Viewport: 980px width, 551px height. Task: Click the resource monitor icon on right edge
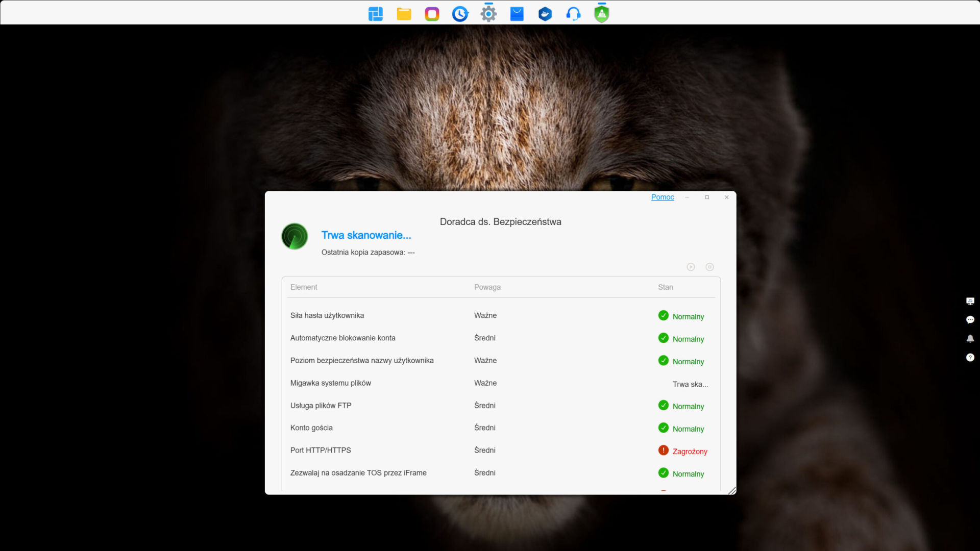click(x=970, y=301)
